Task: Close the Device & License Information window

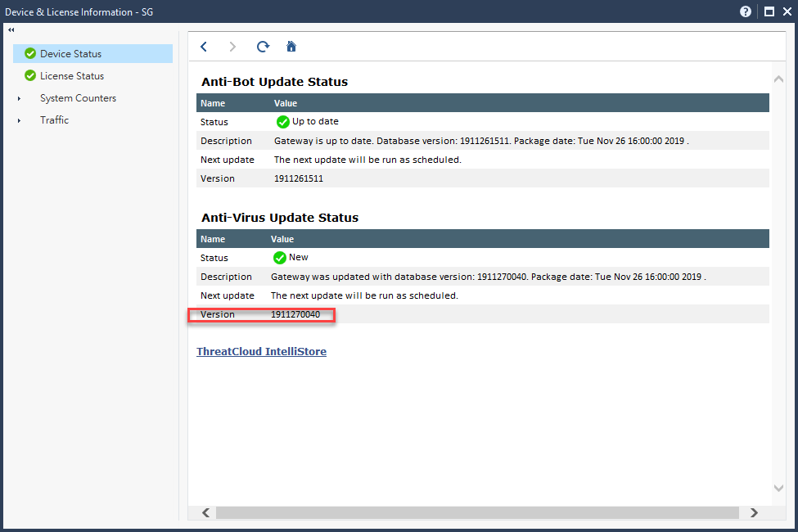Action: [787, 11]
